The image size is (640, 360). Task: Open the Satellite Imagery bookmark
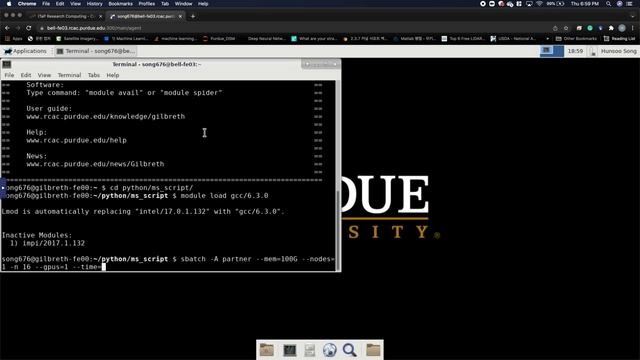coord(78,38)
